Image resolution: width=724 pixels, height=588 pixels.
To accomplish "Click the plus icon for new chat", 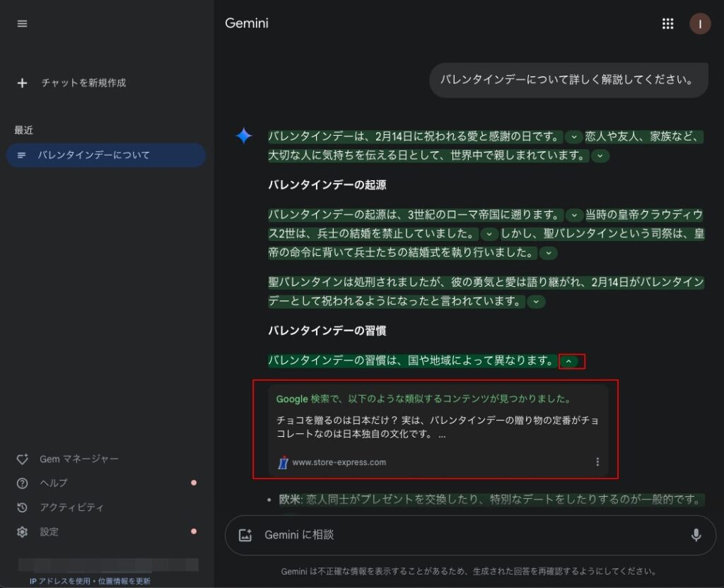I will 22,83.
